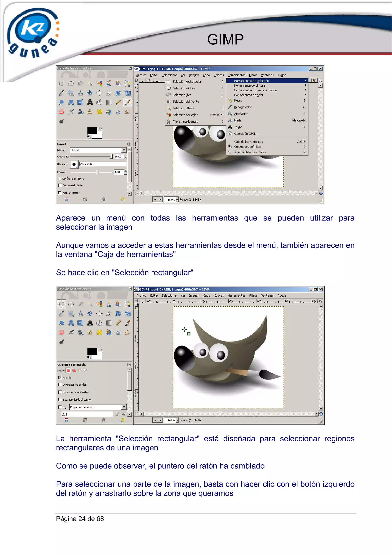Screen dimensions: 392x555
Task: Click black foreground color swatch in upper toolbox
Action: [92, 131]
